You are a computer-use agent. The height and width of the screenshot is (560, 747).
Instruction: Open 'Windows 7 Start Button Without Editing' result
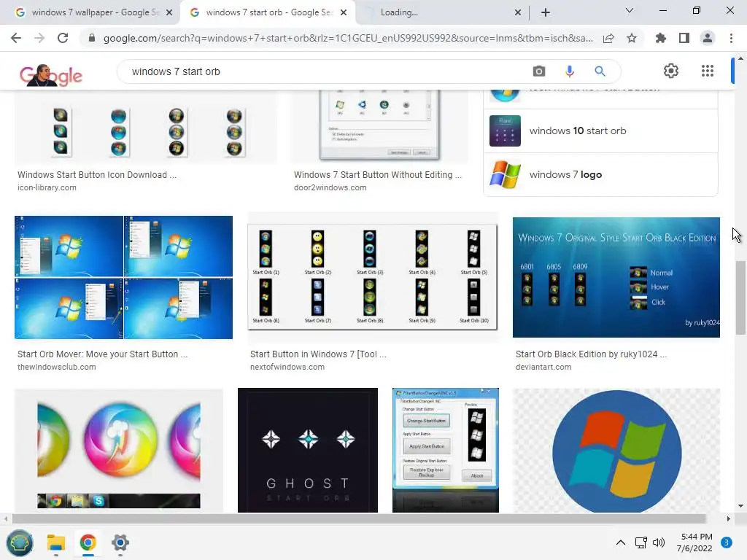pyautogui.click(x=378, y=175)
